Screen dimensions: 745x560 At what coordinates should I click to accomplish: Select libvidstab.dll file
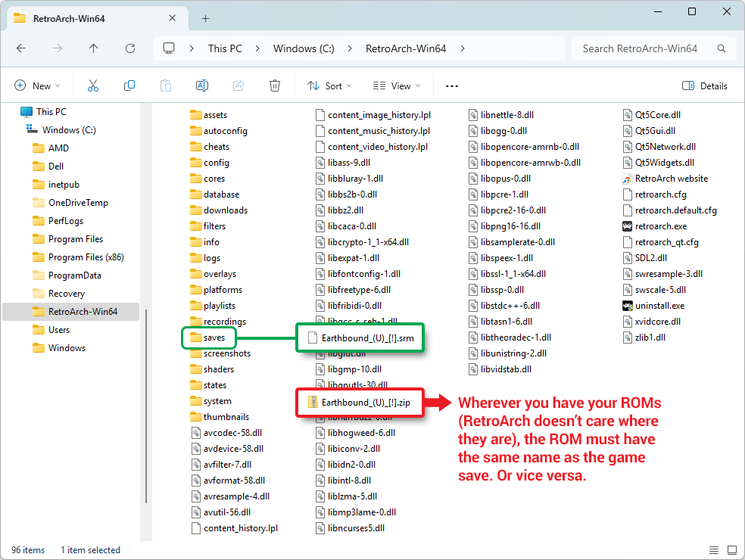500,369
